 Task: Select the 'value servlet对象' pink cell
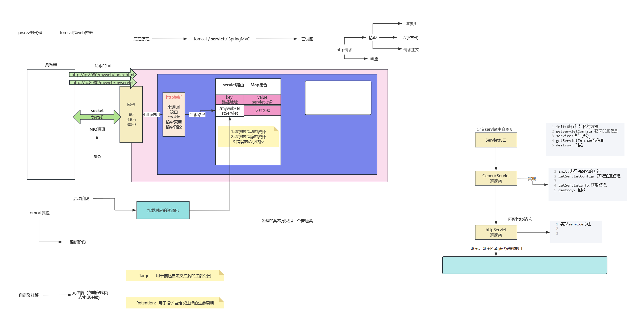pyautogui.click(x=262, y=99)
